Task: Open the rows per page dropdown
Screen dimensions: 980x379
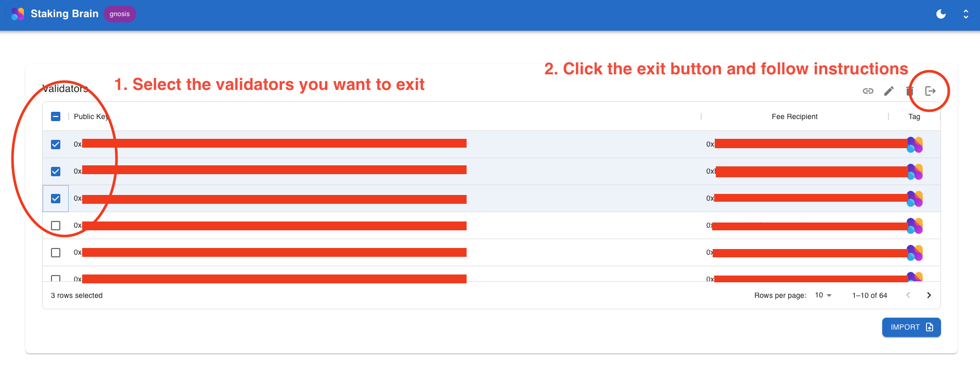Action: [823, 295]
